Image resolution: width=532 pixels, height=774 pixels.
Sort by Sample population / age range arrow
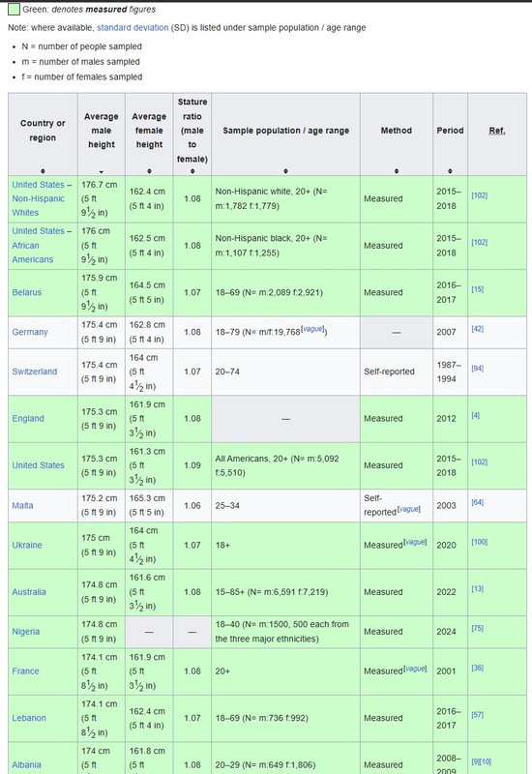tap(285, 171)
